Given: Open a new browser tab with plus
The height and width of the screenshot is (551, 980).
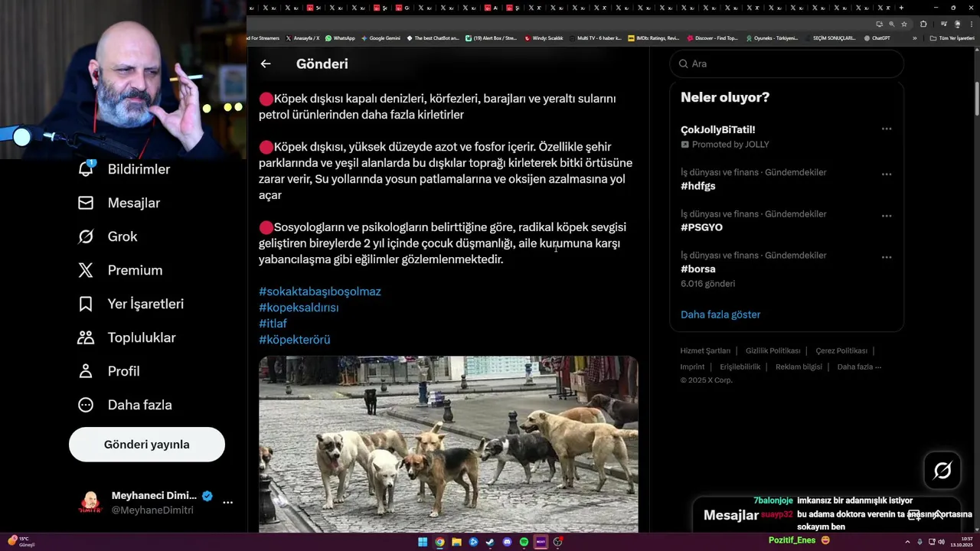Looking at the screenshot, I should (x=901, y=8).
